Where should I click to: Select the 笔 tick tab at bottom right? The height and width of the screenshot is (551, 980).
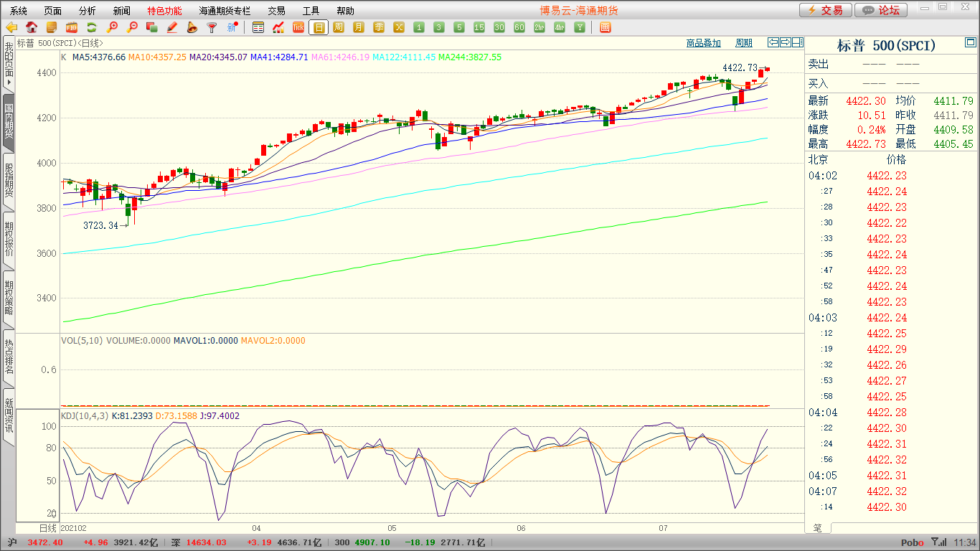pos(818,527)
